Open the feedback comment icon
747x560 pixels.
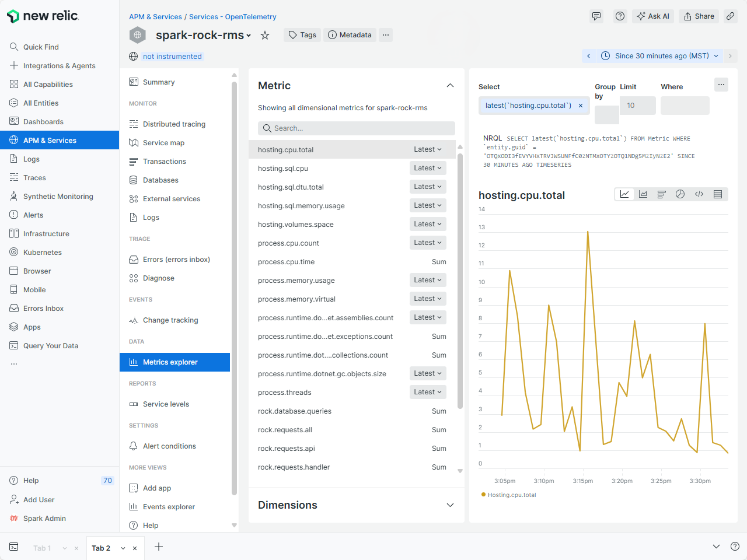[x=596, y=16]
